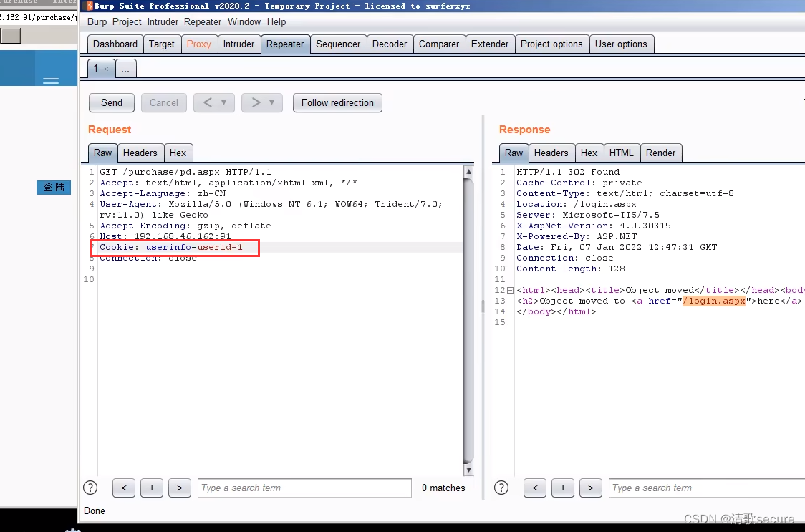Click request next match > button
The image size is (805, 532).
pyautogui.click(x=179, y=488)
